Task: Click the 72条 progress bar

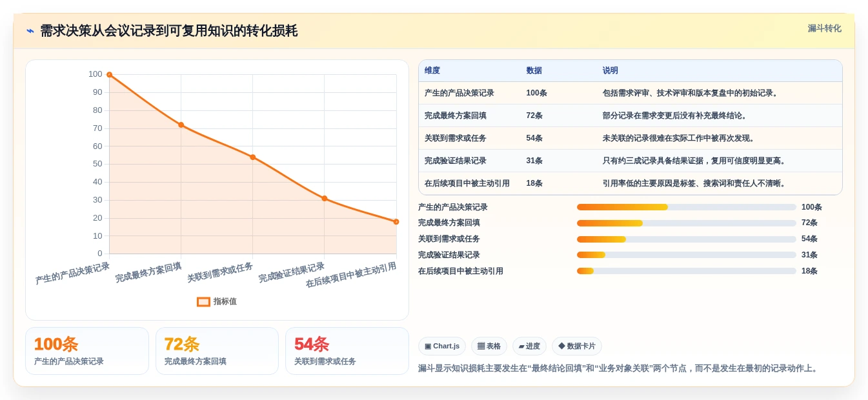Action: (x=687, y=223)
